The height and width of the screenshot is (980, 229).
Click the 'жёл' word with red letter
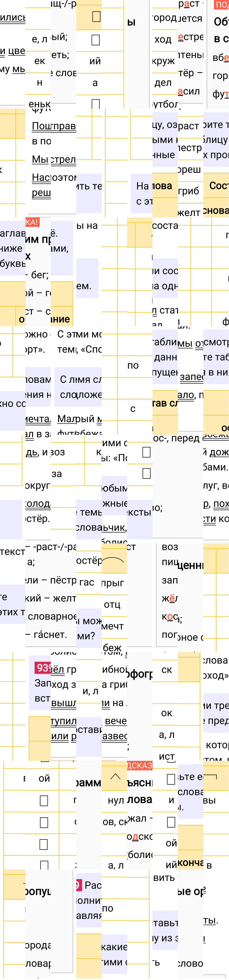tap(170, 598)
